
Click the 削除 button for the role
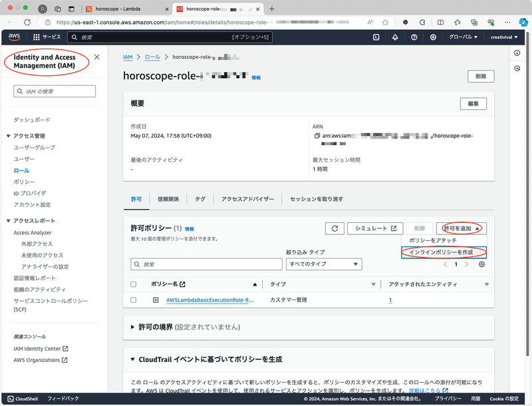[x=481, y=77]
